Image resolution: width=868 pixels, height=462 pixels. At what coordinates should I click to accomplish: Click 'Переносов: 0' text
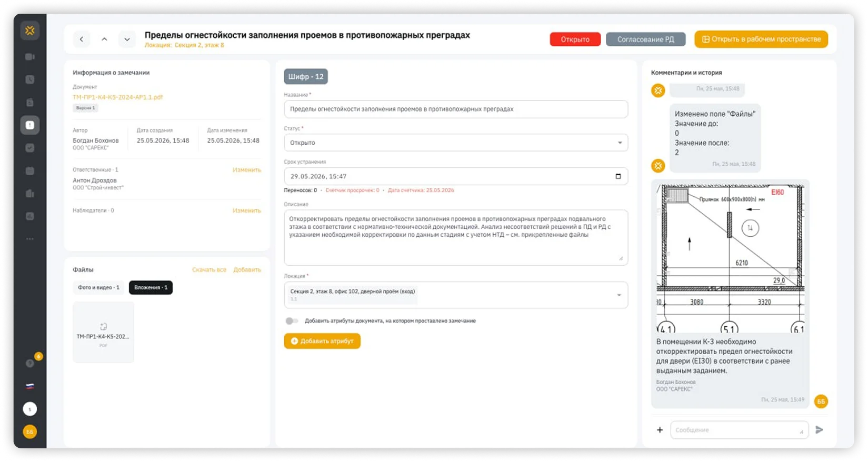(301, 190)
